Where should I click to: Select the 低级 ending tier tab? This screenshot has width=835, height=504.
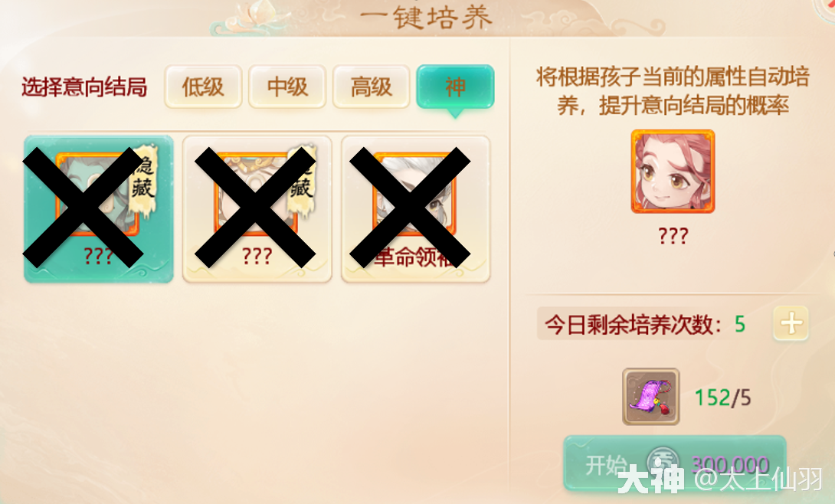point(203,87)
